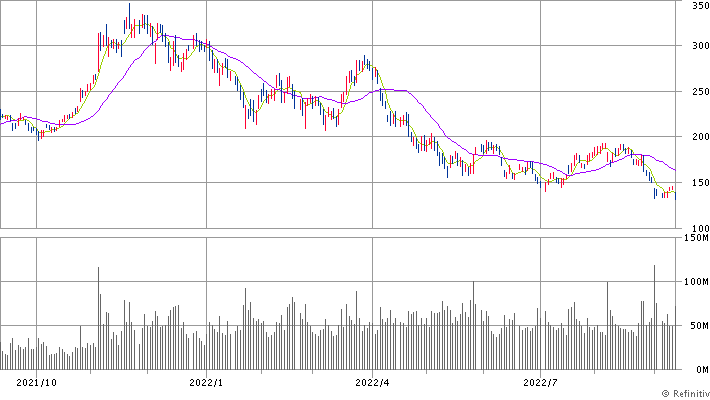Select the 100M volume axis label
Screen dimensions: 710x400
pyautogui.click(x=696, y=282)
